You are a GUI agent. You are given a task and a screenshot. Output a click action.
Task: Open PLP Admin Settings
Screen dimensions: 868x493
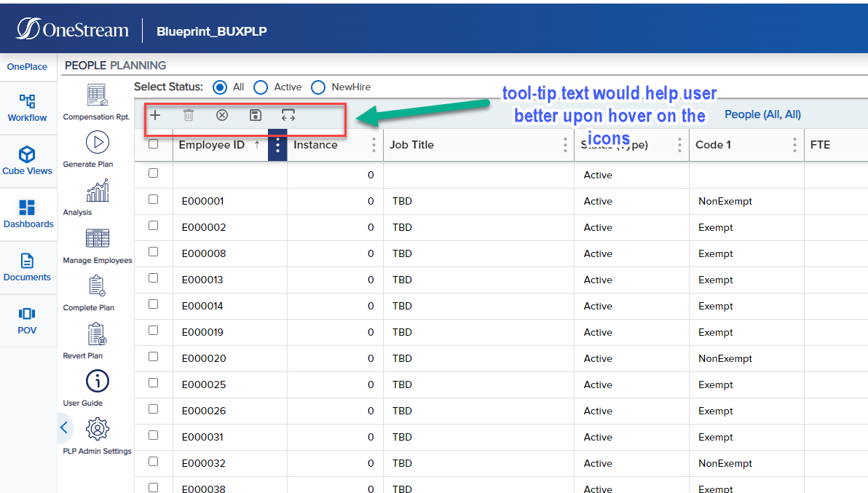tap(97, 433)
